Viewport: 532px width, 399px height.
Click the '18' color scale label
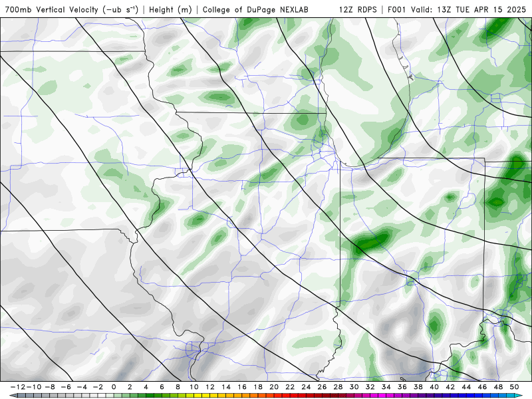pyautogui.click(x=258, y=387)
